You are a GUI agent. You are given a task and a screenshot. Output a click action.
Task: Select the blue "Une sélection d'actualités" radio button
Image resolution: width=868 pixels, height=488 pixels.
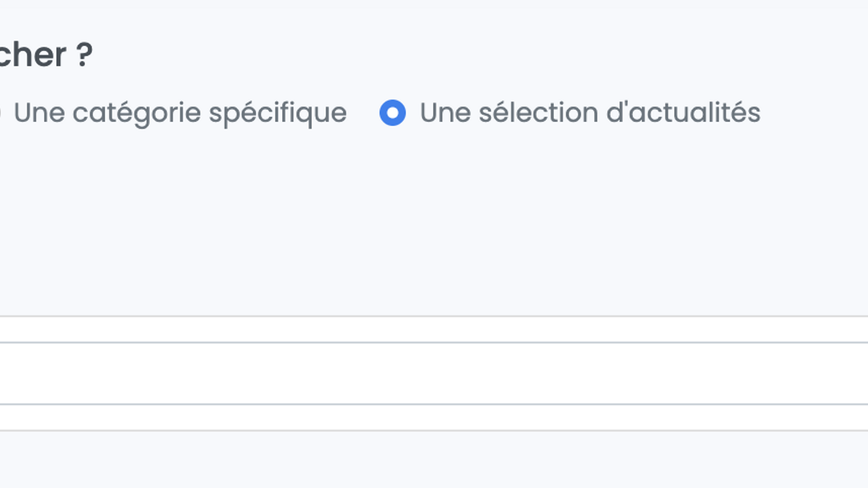pos(393,113)
